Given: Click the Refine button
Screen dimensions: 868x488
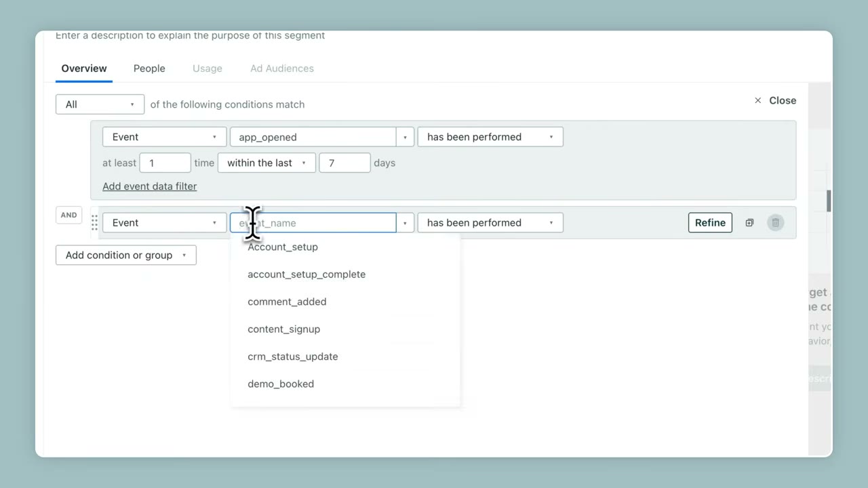Looking at the screenshot, I should click(x=710, y=223).
